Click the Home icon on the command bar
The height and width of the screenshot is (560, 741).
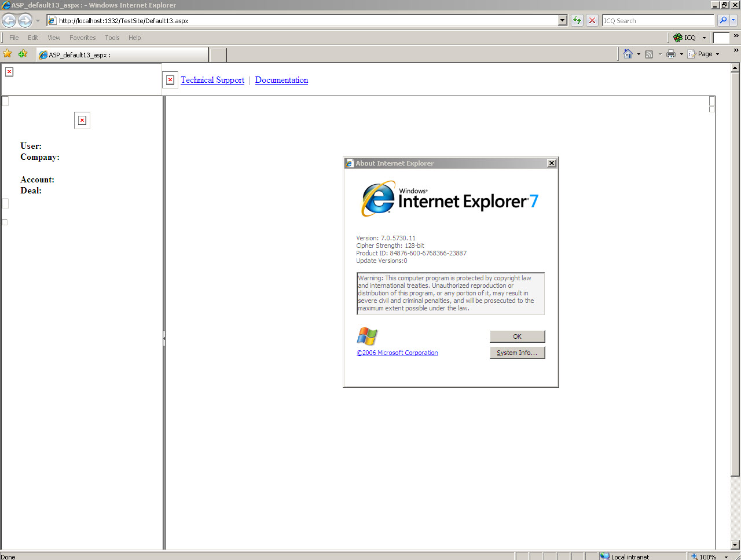point(628,54)
